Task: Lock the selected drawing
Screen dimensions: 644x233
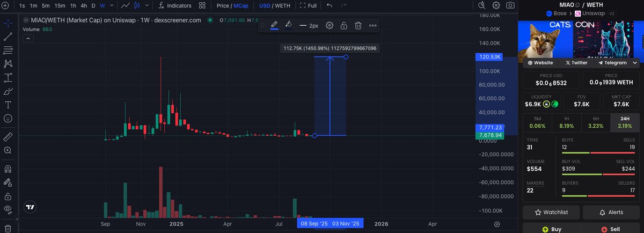Action: pos(343,25)
